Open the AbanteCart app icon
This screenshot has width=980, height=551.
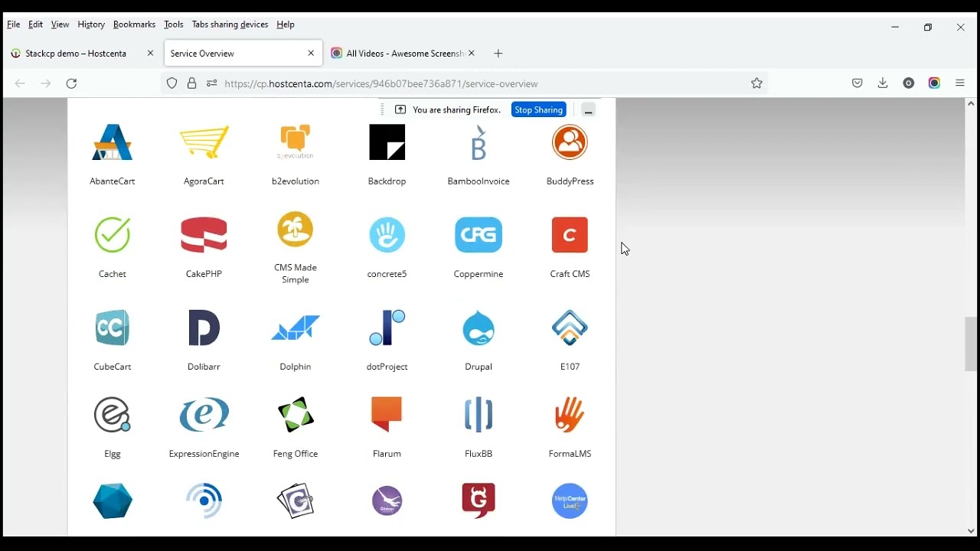(113, 143)
